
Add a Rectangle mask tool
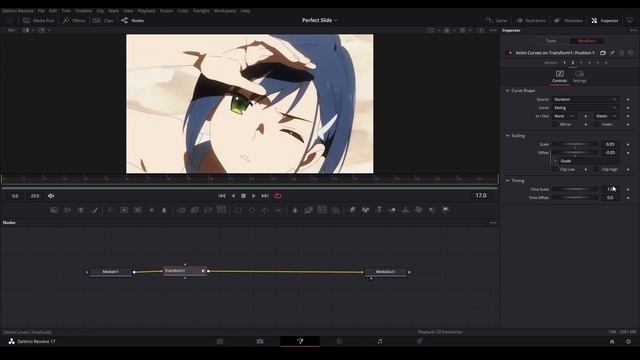point(238,210)
